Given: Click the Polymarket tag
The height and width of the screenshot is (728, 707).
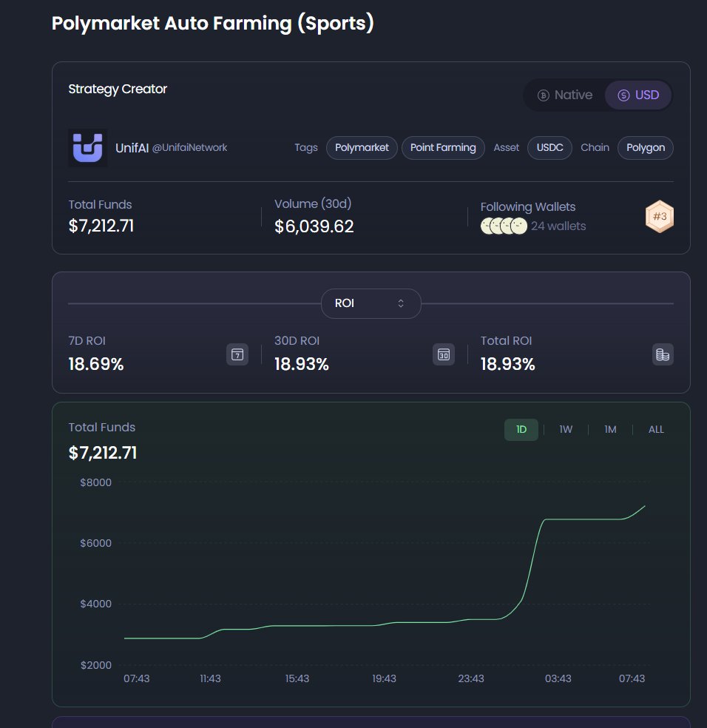Looking at the screenshot, I should tap(362, 148).
